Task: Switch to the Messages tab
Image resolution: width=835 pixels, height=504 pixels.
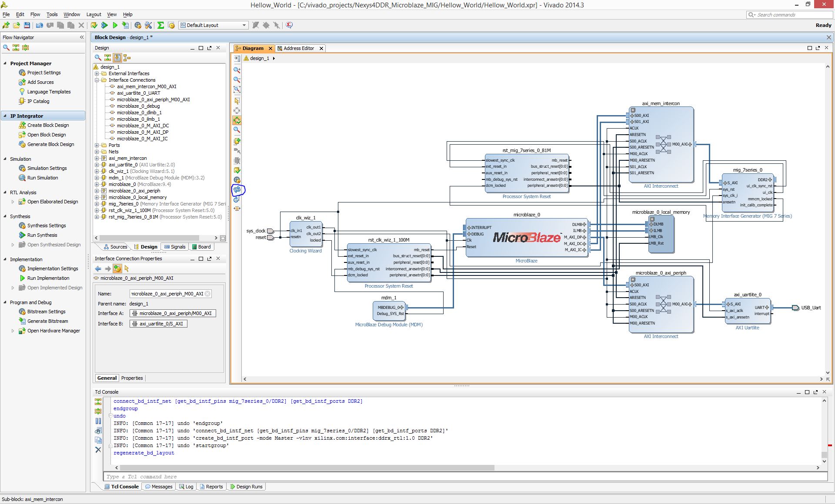Action: coord(159,487)
